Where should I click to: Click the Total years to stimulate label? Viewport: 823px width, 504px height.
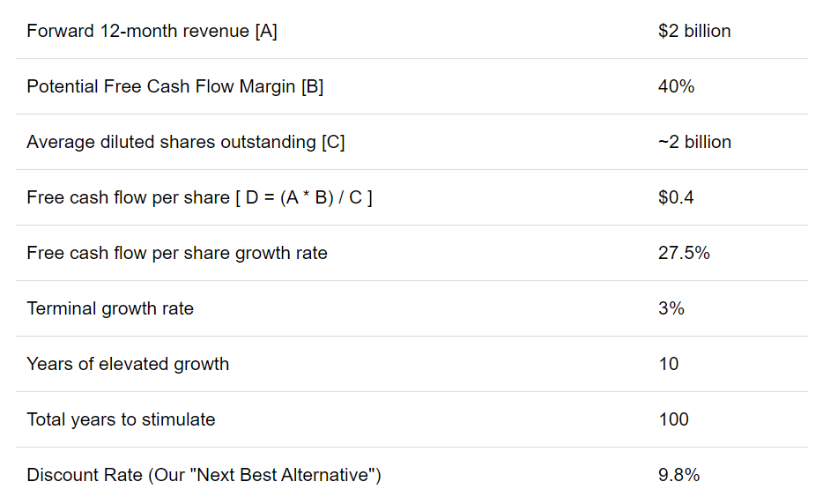click(x=122, y=419)
